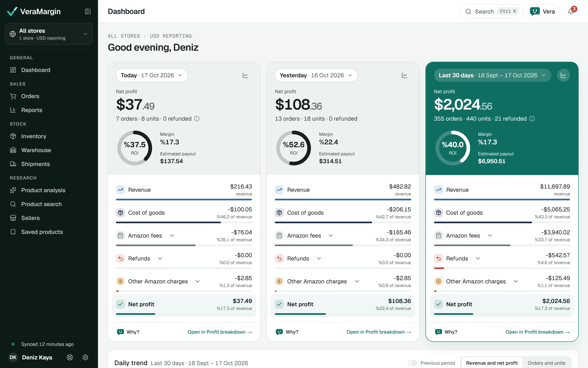The width and height of the screenshot is (588, 368).
Task: Expand Other Amazon charges in Last 30 days card
Action: 516,281
